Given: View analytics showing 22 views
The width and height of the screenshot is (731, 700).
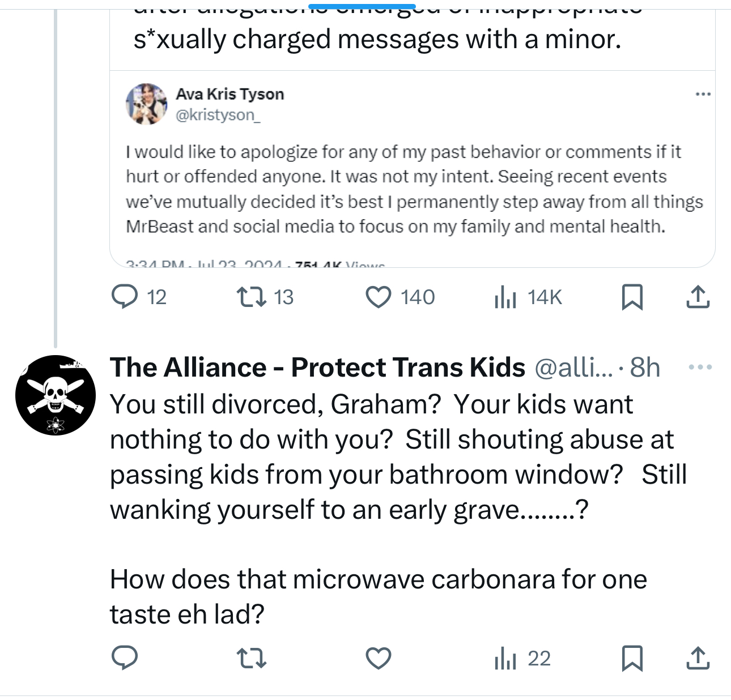Looking at the screenshot, I should 505,658.
